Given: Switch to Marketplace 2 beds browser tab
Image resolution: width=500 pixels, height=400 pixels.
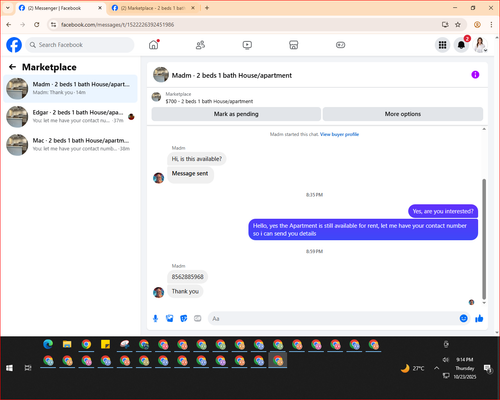Looking at the screenshot, I should pos(153,8).
